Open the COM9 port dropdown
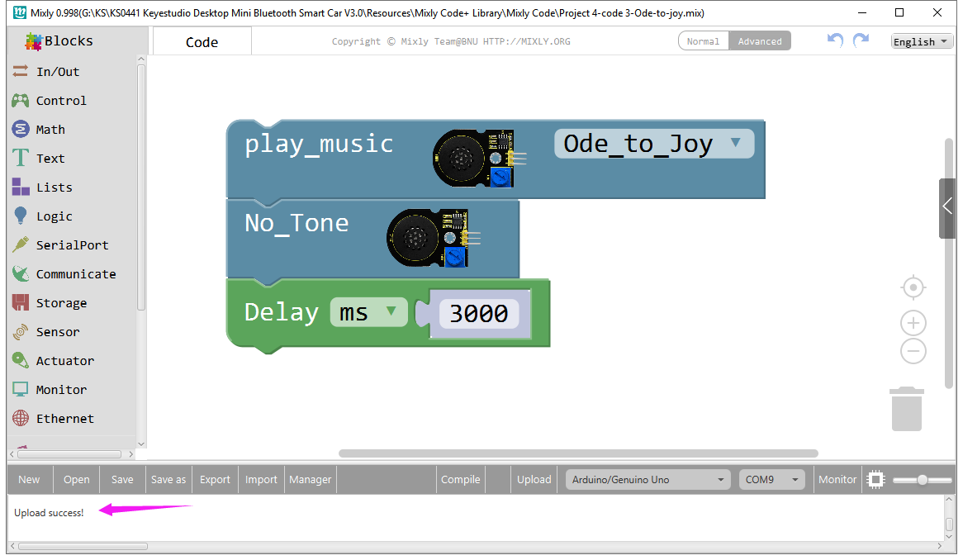 (x=772, y=480)
